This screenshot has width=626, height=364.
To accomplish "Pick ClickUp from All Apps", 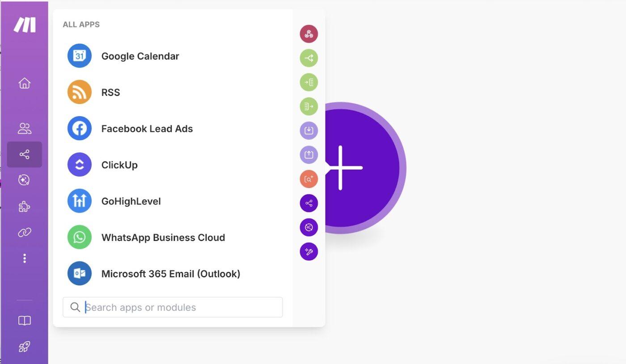I will [x=119, y=165].
